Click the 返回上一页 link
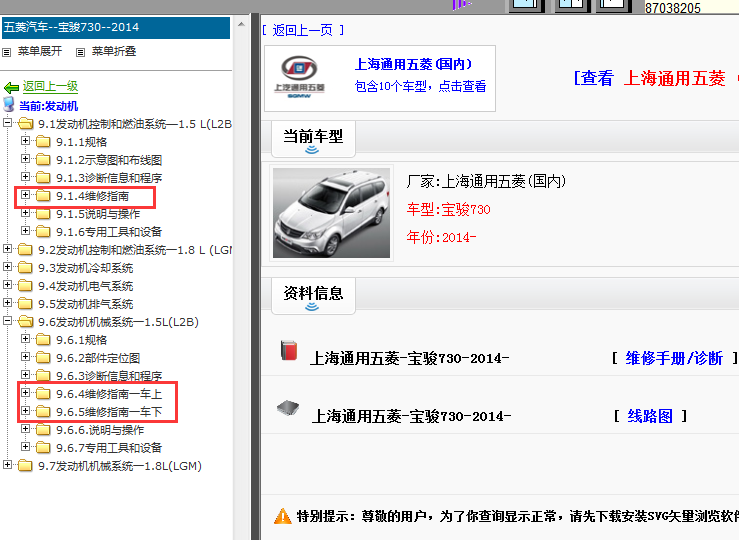This screenshot has height=540, width=739. 303,30
